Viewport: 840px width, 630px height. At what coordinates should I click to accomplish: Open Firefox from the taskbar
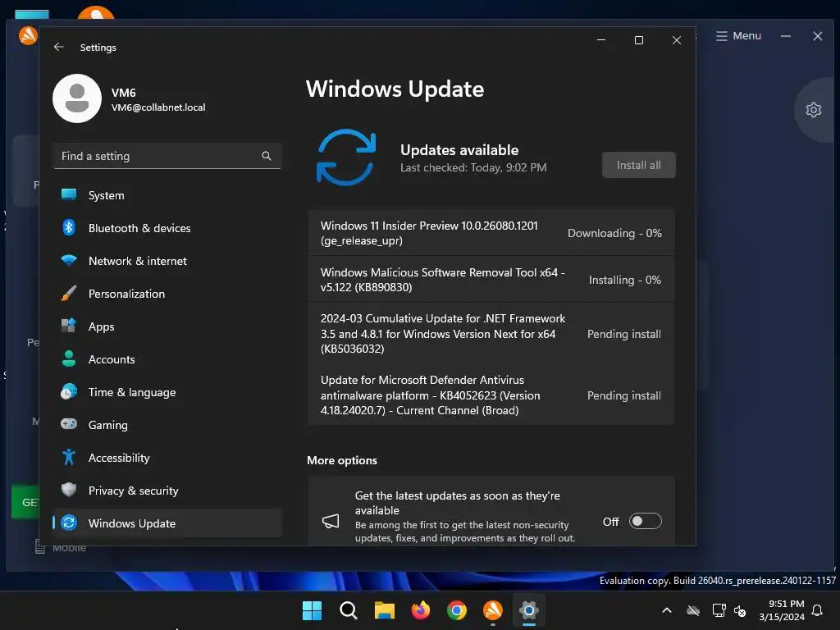pos(421,610)
